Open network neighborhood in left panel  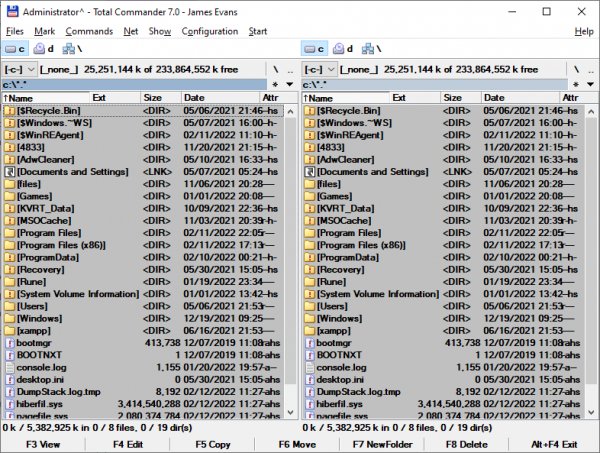click(x=72, y=49)
